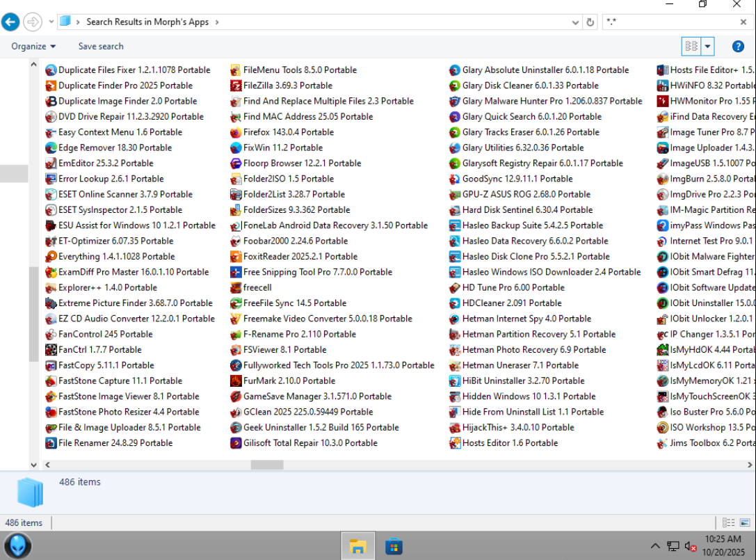Screen dimensions: 756x560
Task: Open File Explorer from the taskbar
Action: (x=357, y=547)
